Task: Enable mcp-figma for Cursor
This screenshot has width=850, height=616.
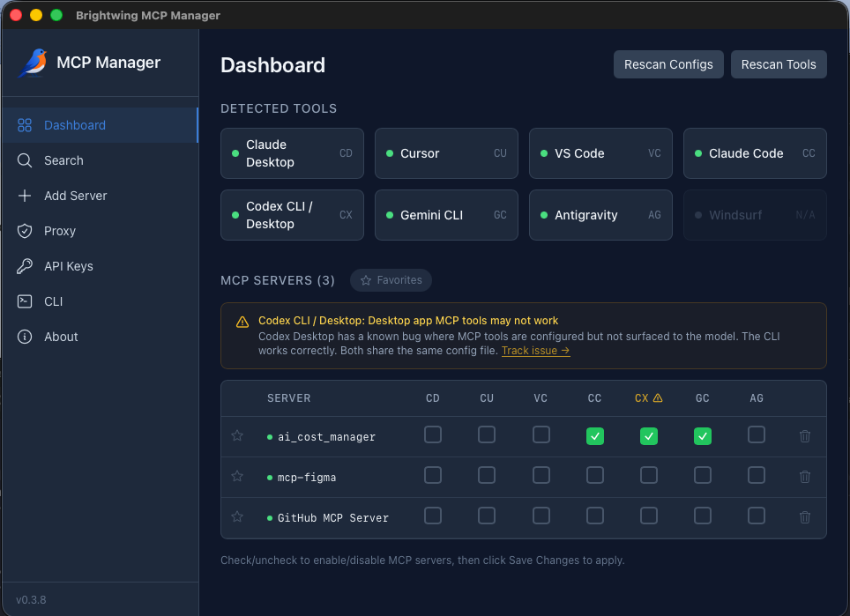Action: click(x=487, y=475)
